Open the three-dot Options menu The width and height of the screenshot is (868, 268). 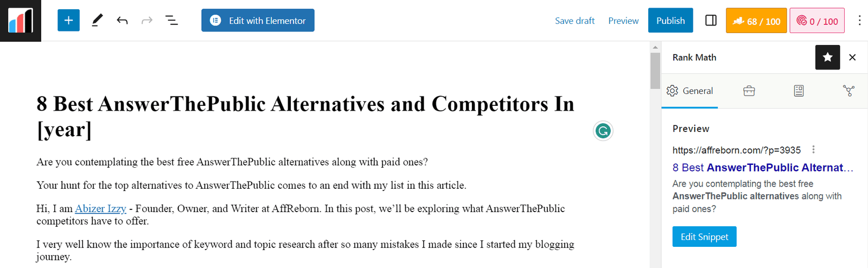click(859, 21)
